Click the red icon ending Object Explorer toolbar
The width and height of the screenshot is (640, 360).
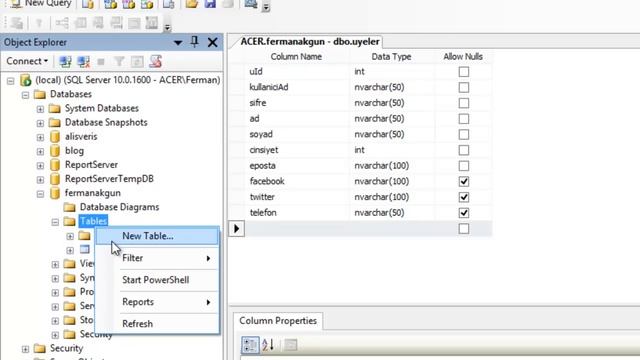pyautogui.click(x=156, y=62)
